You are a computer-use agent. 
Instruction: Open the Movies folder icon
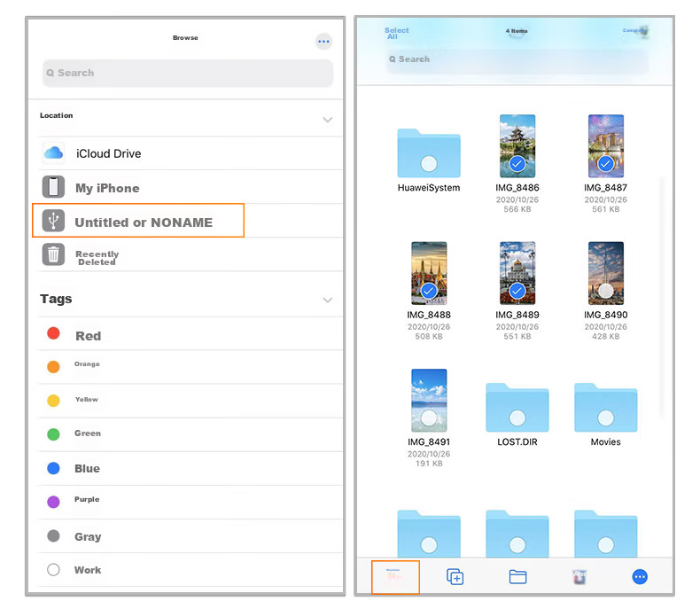tap(605, 407)
